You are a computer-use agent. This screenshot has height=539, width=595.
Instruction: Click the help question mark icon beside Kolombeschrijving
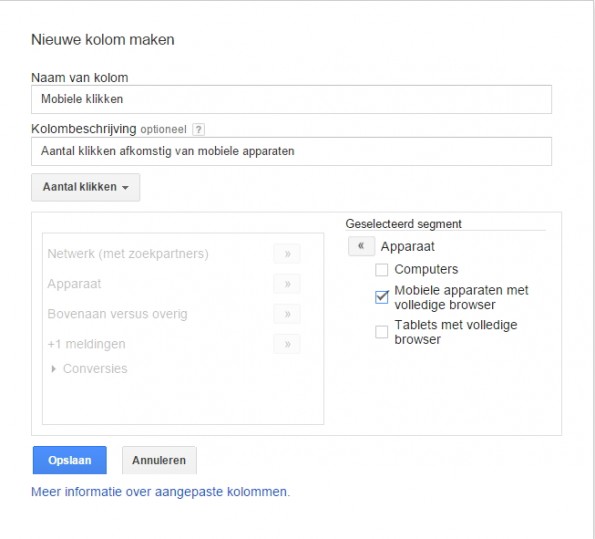198,129
